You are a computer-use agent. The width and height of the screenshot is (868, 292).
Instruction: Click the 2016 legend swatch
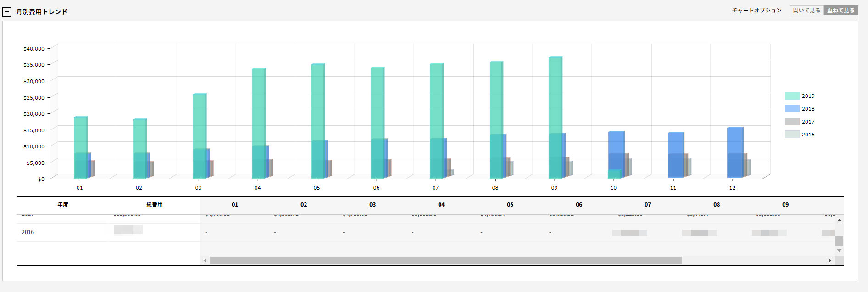792,135
